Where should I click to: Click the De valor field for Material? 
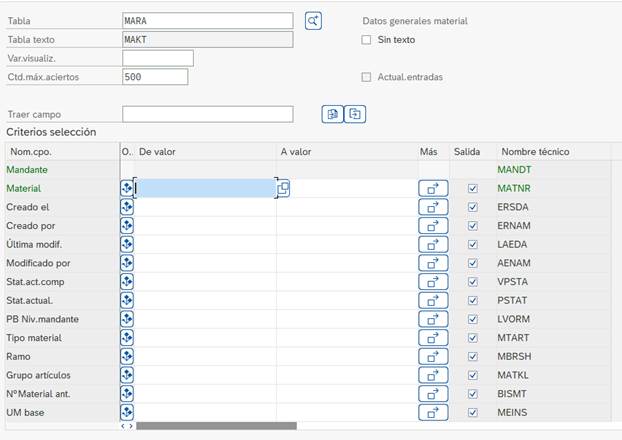(205, 188)
